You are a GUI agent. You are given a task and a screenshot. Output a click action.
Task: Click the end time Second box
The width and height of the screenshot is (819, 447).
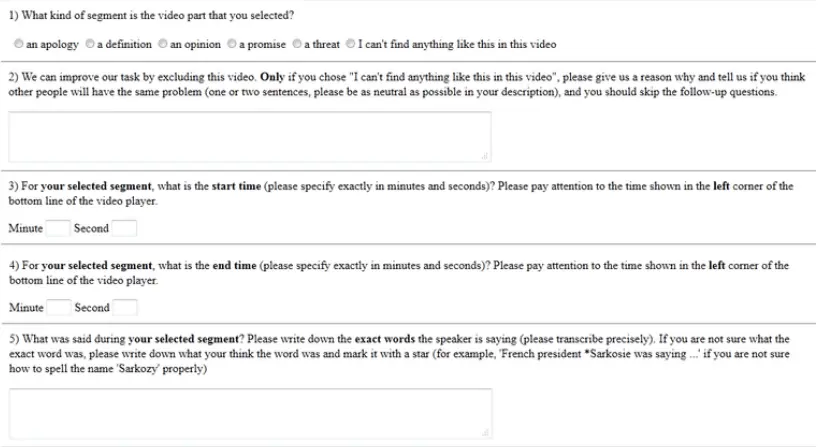125,308
